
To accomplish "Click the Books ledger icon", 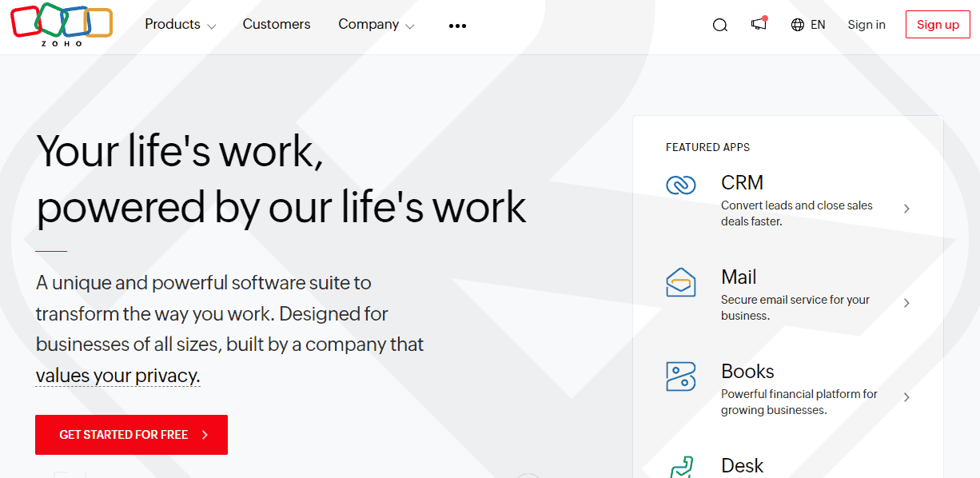I will pyautogui.click(x=681, y=376).
